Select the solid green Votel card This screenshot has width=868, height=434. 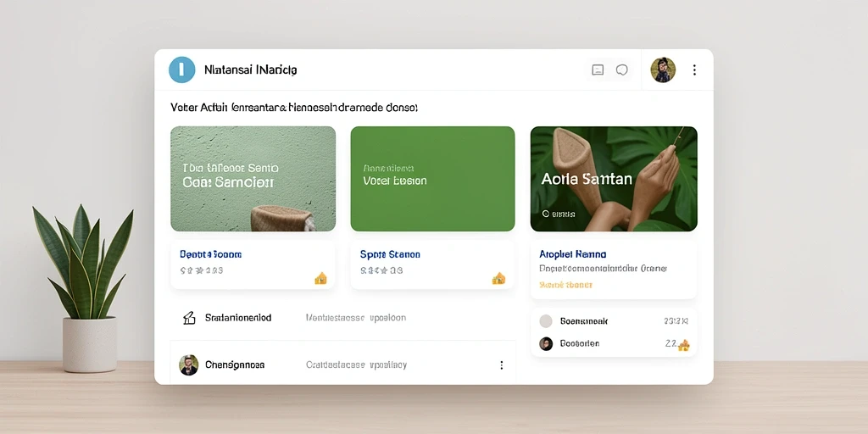(x=433, y=179)
